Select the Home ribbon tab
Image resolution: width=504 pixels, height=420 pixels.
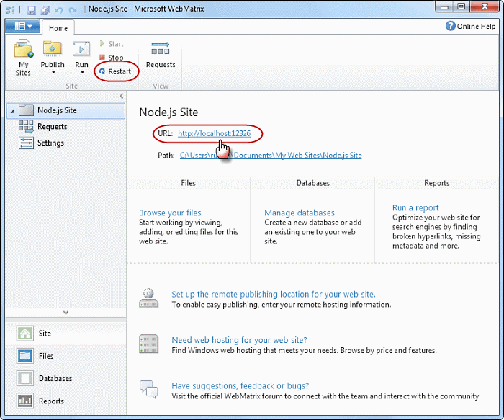pyautogui.click(x=58, y=28)
